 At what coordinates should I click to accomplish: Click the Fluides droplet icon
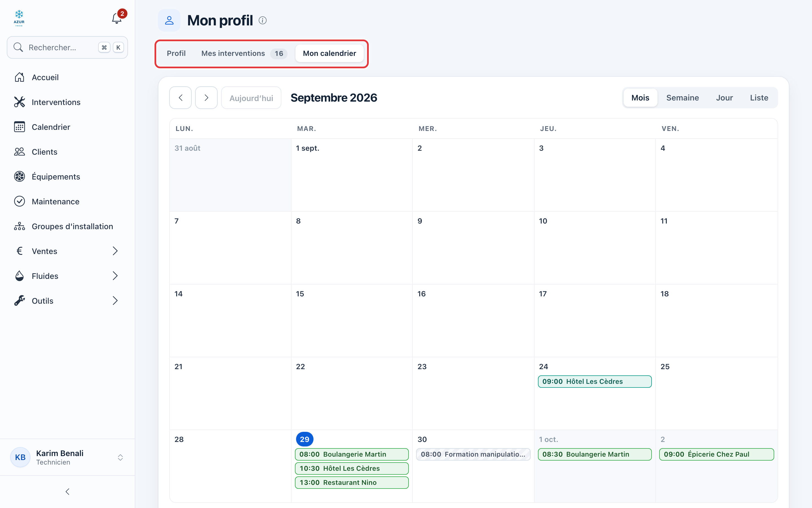tap(19, 276)
